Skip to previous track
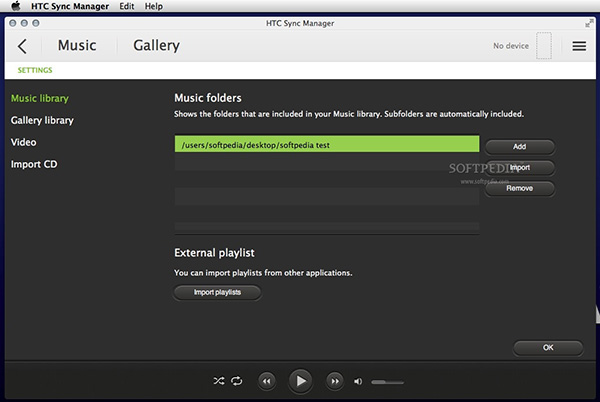Screen dimensions: 600x402 tap(267, 381)
